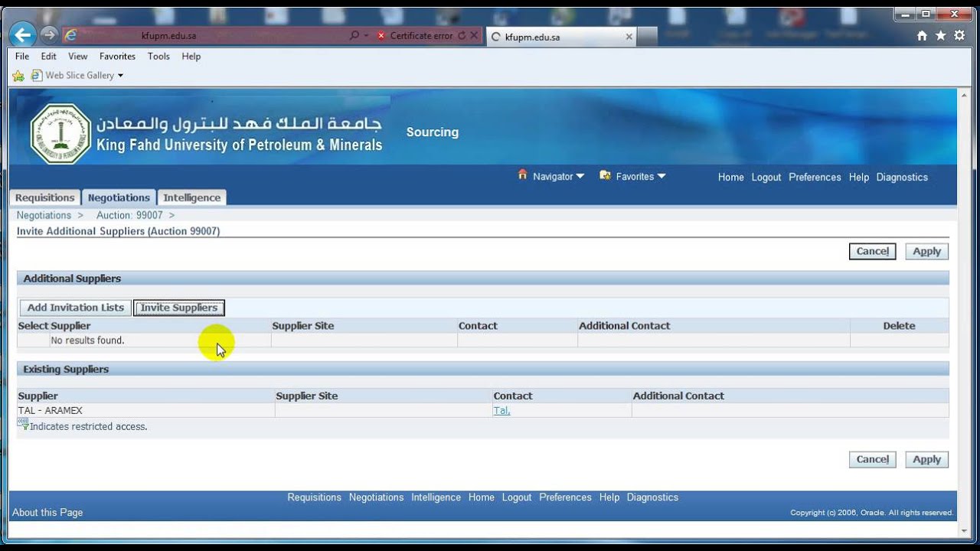Expand the Oracle Favorites dropdown menu
The image size is (980, 551).
[661, 176]
